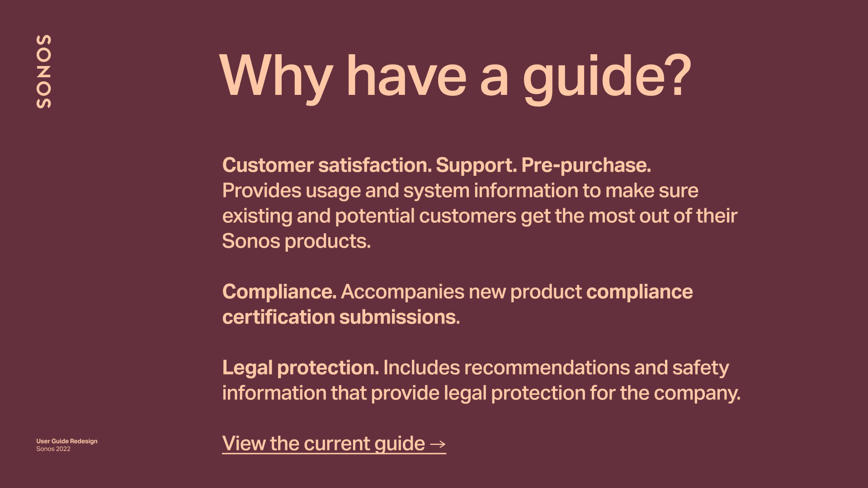
Task: Click the bold Compliance heading
Action: (279, 292)
